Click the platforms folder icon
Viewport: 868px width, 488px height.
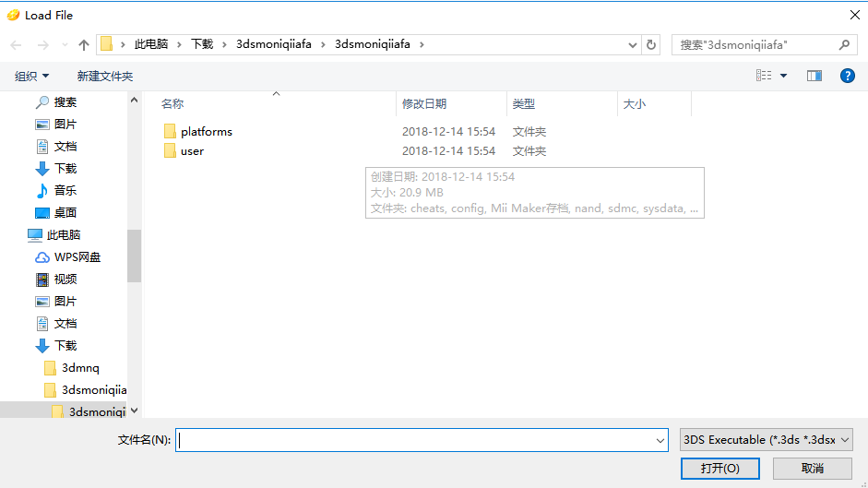pos(170,132)
